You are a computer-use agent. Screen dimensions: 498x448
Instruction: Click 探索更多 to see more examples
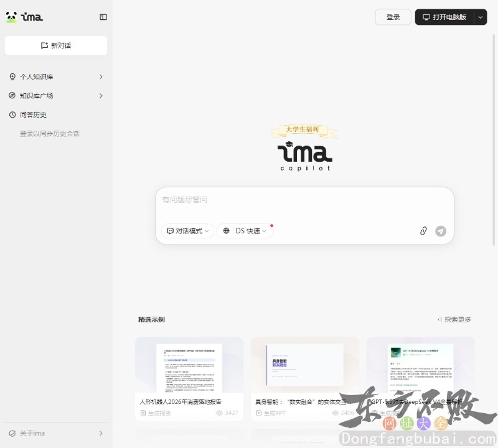(x=455, y=319)
